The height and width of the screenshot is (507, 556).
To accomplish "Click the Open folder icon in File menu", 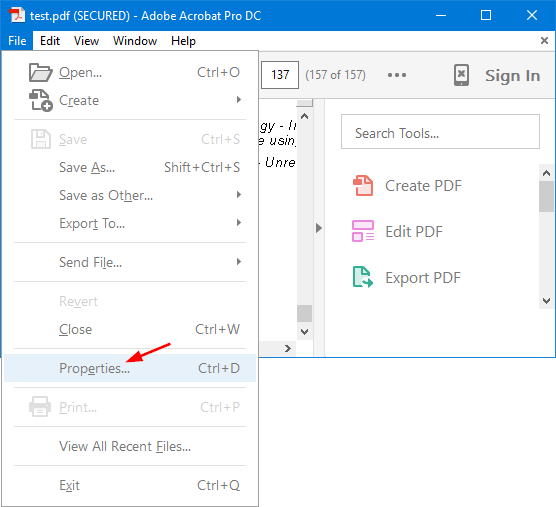I will (40, 72).
